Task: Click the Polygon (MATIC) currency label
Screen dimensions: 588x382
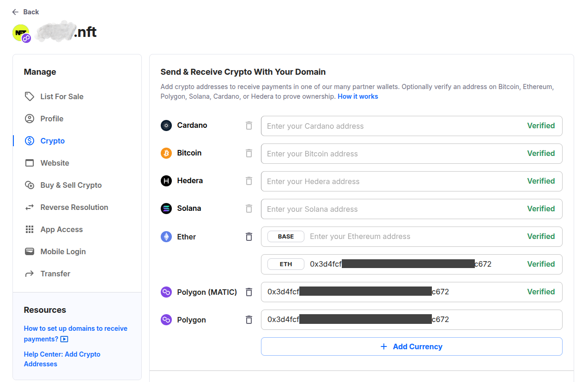Action: (207, 292)
